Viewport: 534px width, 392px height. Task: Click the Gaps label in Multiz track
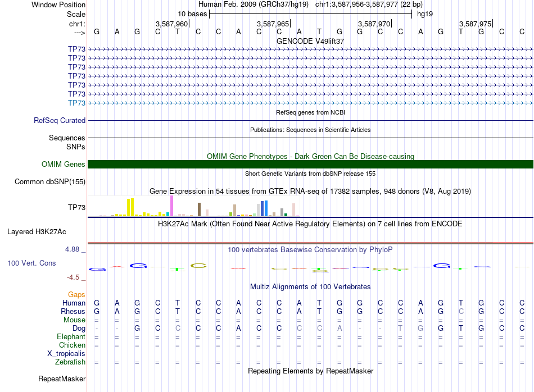pos(76,294)
